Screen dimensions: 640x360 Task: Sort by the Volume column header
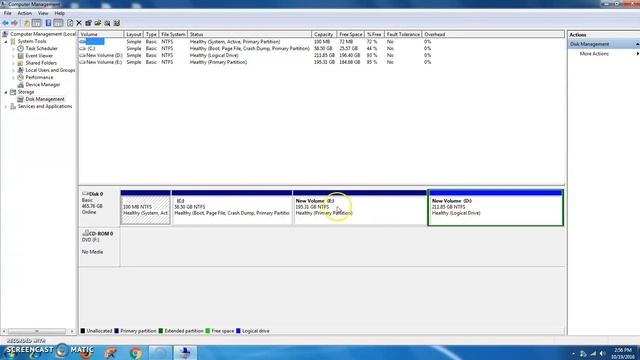(101, 35)
